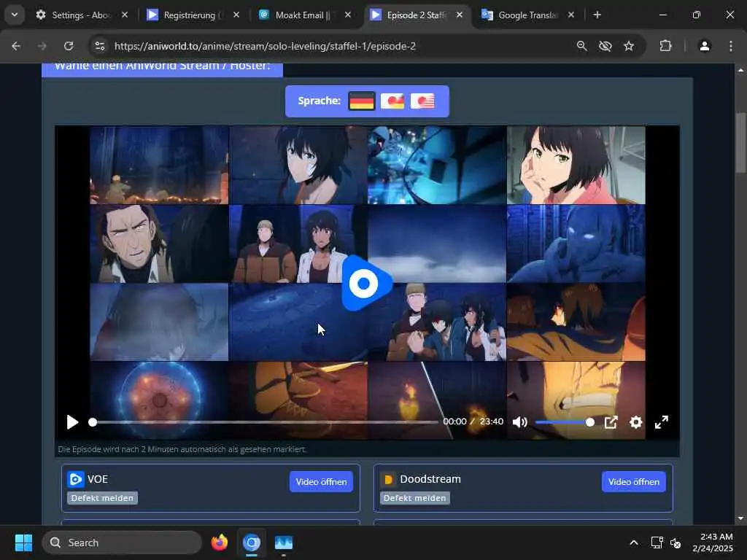Click the Doodstream hoster logo icon
Image resolution: width=747 pixels, height=560 pixels.
(388, 479)
